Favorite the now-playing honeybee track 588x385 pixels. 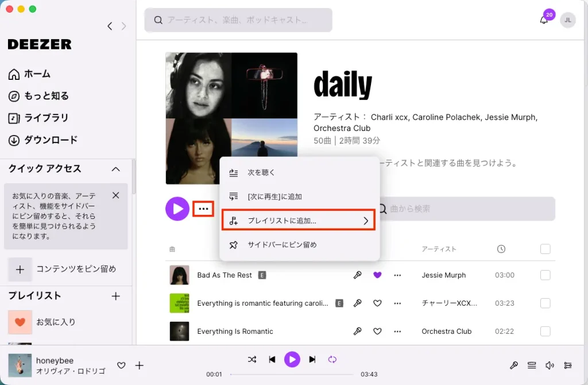click(121, 365)
